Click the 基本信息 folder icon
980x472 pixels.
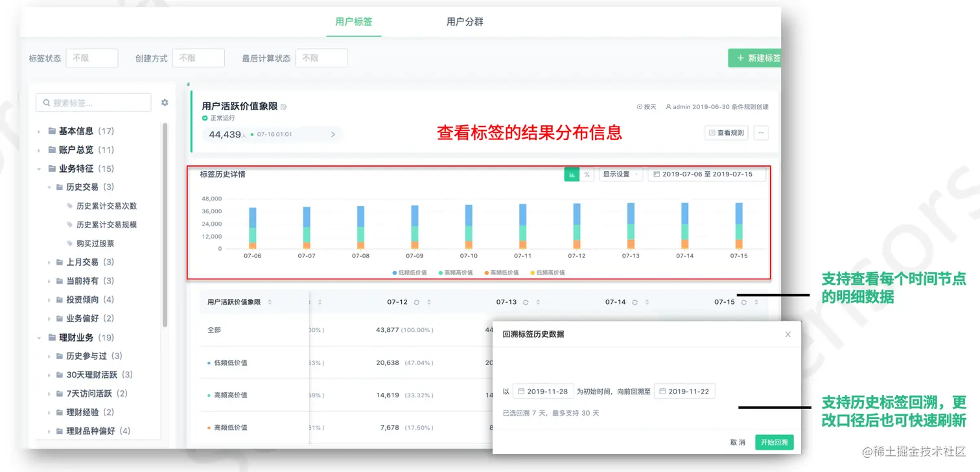[52, 131]
